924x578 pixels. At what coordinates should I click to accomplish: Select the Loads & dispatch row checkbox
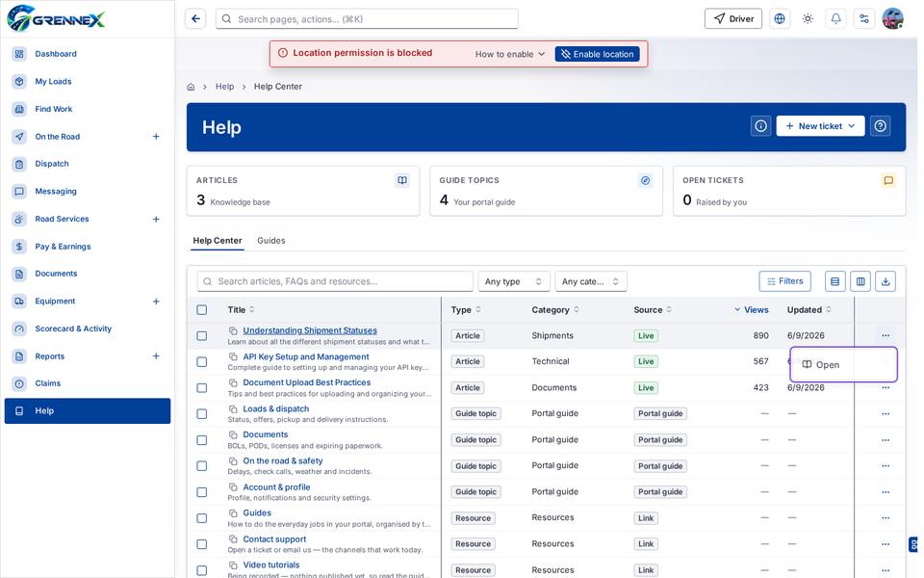pyautogui.click(x=201, y=414)
